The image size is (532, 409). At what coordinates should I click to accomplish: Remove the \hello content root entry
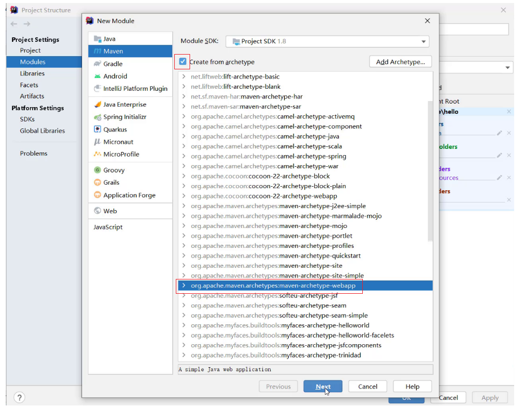tap(509, 111)
